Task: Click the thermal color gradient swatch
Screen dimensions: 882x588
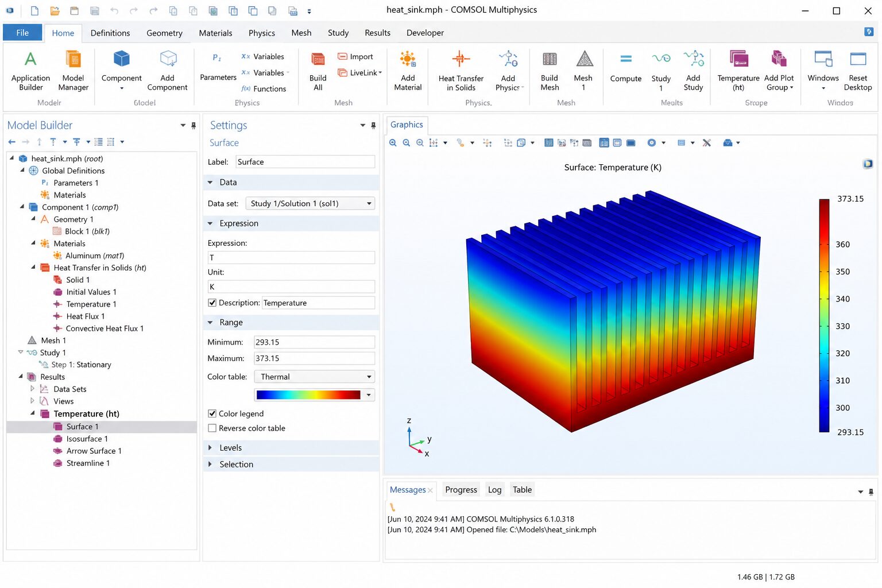Action: (x=308, y=394)
